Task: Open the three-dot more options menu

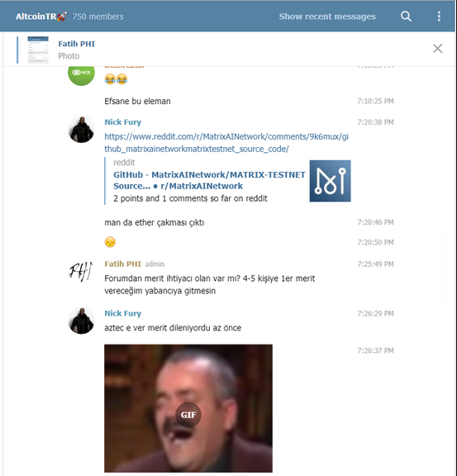Action: [439, 17]
